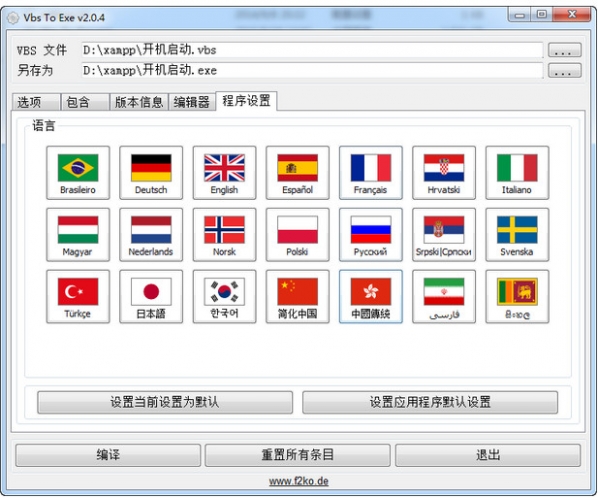Select the Brasileiro language flag
The width and height of the screenshot is (598, 498).
[x=78, y=173]
